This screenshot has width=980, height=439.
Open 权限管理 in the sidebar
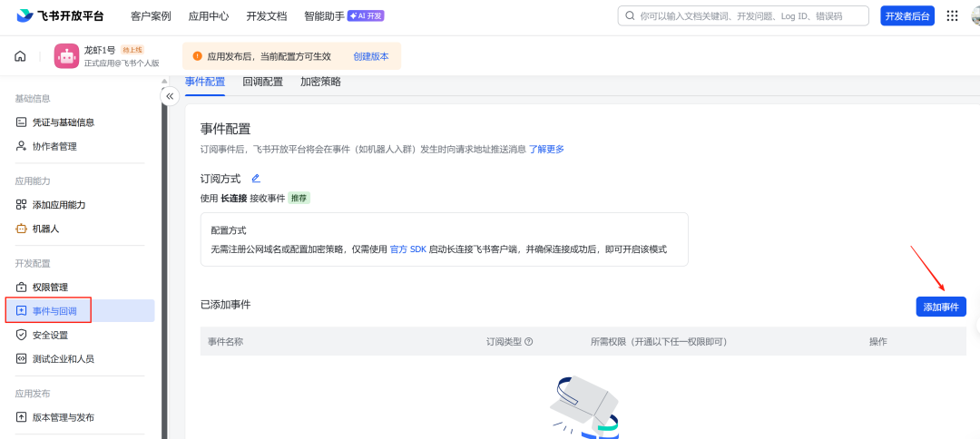(x=50, y=287)
